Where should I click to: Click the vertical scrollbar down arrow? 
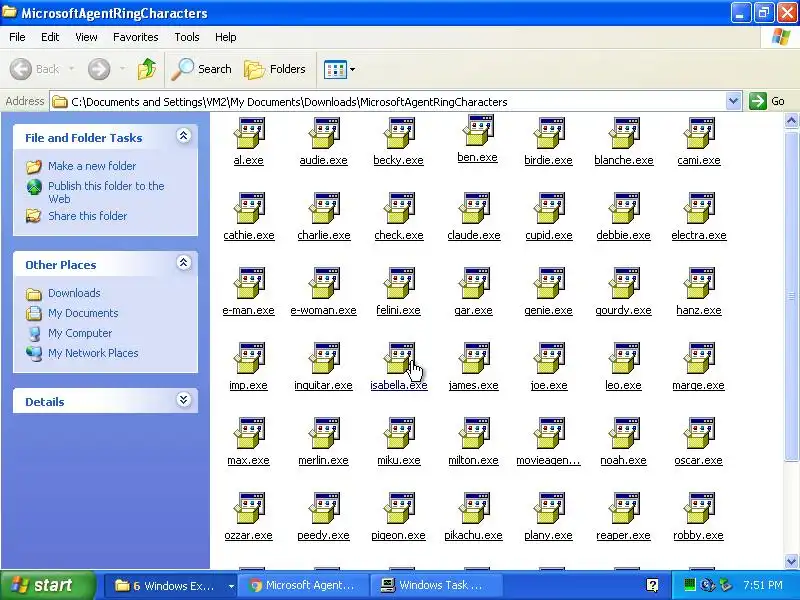tap(791, 561)
